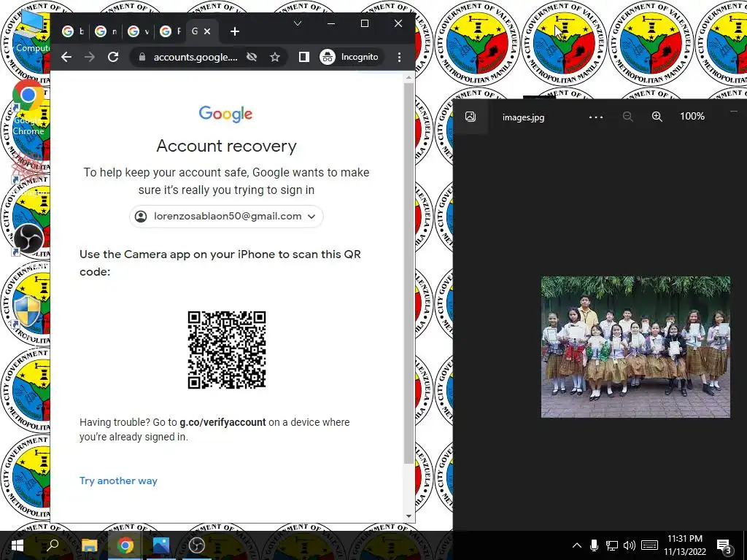Viewport: 747px width, 560px height.
Task: Zoom out in Photos viewer
Action: (628, 117)
